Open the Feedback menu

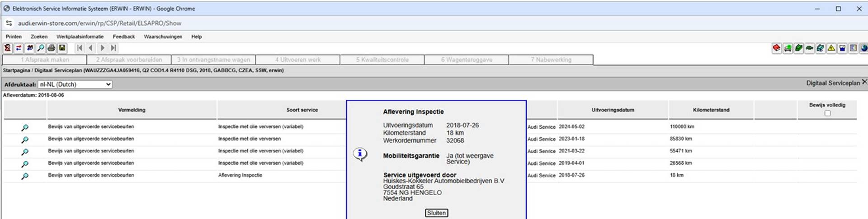point(124,37)
